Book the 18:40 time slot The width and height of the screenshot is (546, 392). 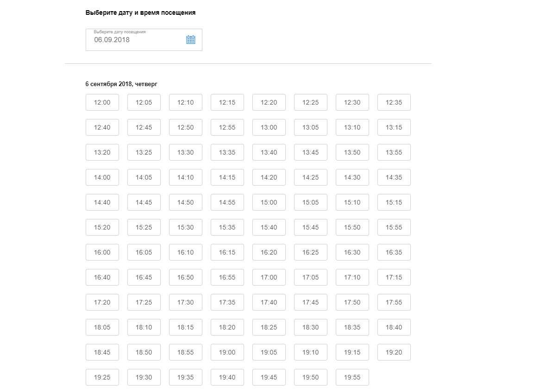(x=394, y=327)
